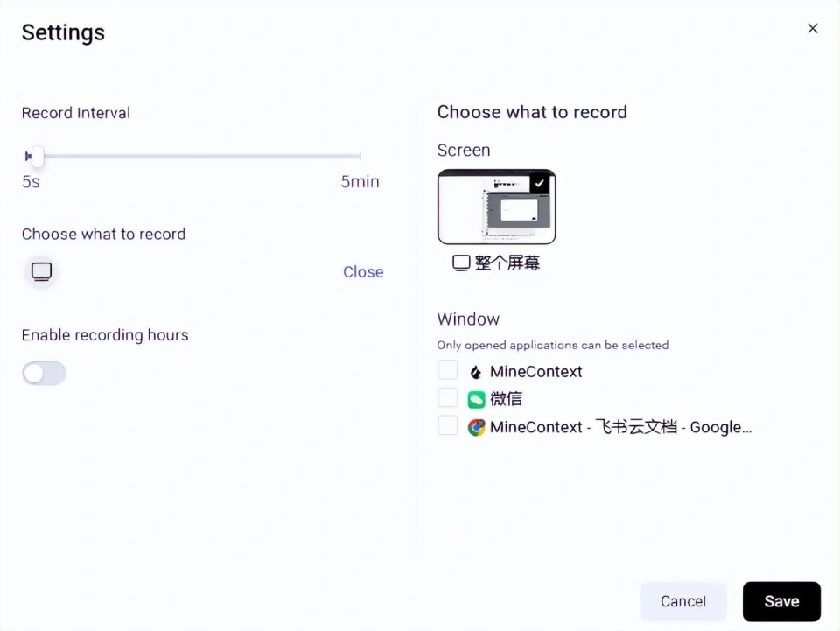
Task: Check the MineContext window checkbox
Action: pyautogui.click(x=448, y=370)
